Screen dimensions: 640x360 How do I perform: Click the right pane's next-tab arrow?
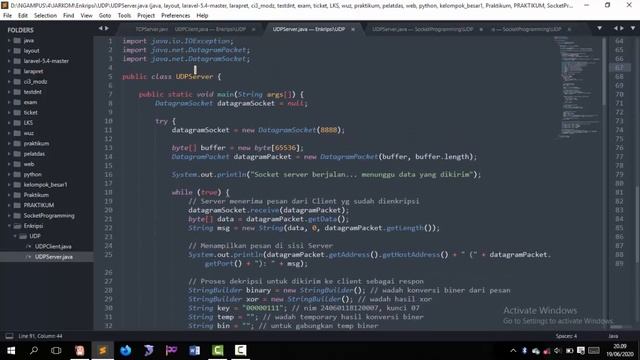pyautogui.click(x=622, y=28)
